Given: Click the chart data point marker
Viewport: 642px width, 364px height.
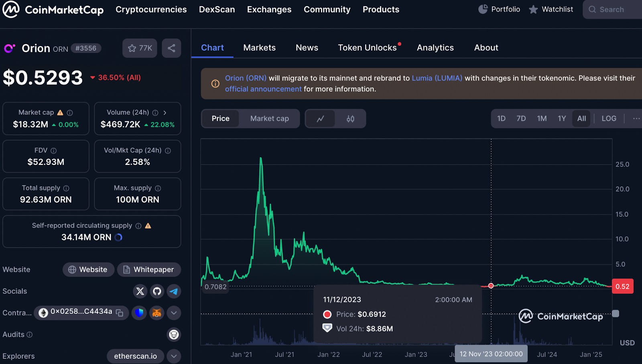Looking at the screenshot, I should [491, 286].
